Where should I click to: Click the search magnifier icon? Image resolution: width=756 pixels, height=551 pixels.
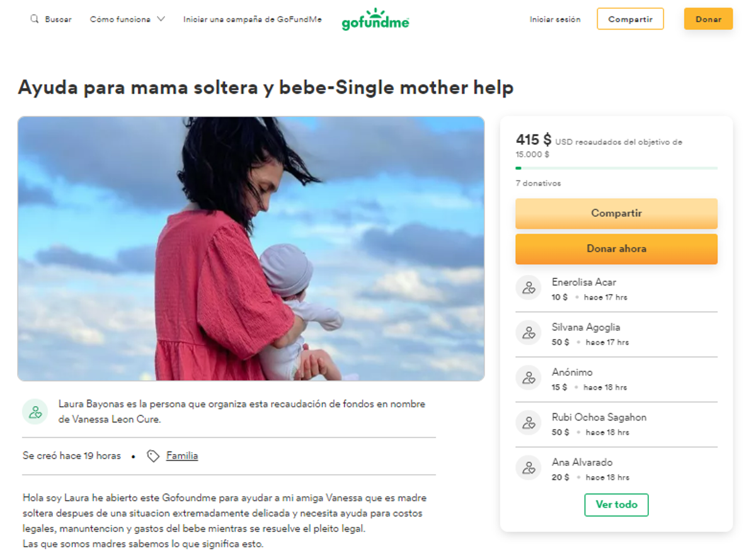point(35,19)
